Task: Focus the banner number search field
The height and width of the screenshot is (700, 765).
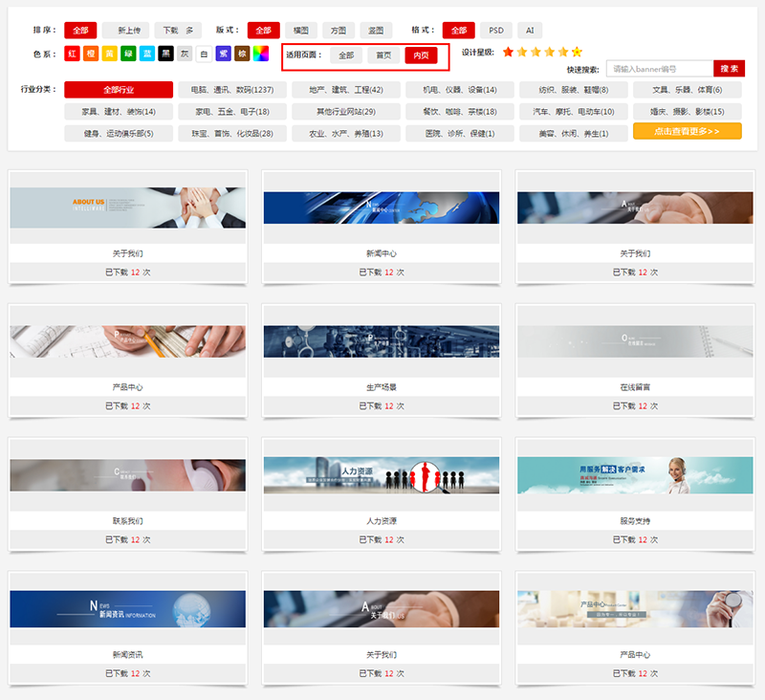Action: tap(660, 69)
